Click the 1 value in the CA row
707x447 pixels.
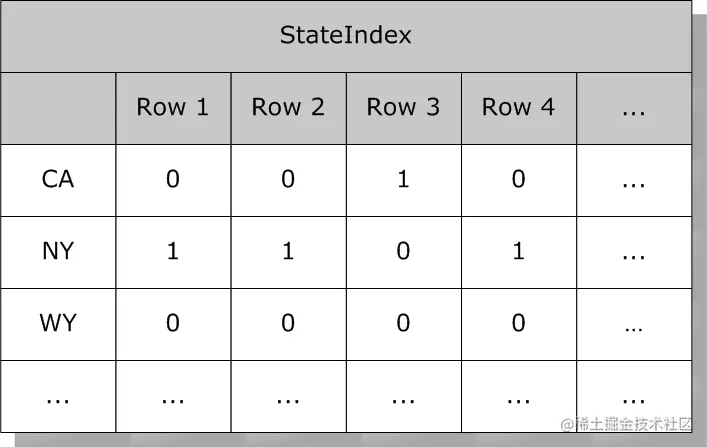pos(403,180)
